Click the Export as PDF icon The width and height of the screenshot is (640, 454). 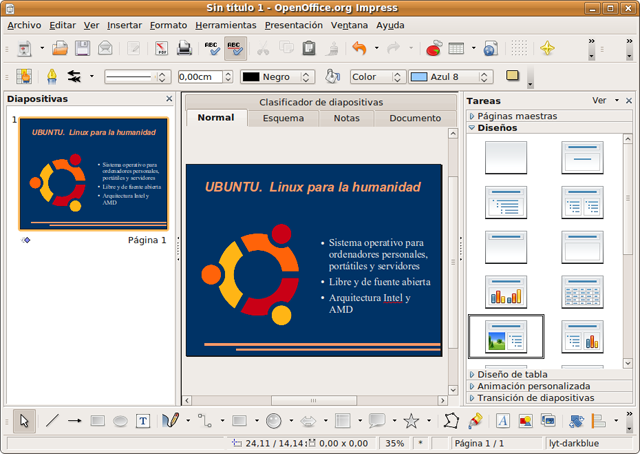[161, 48]
